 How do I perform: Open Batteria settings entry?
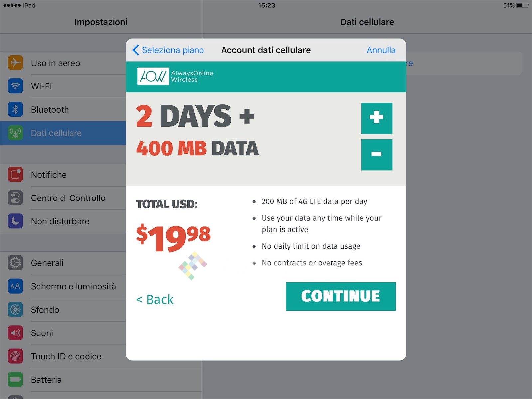46,380
